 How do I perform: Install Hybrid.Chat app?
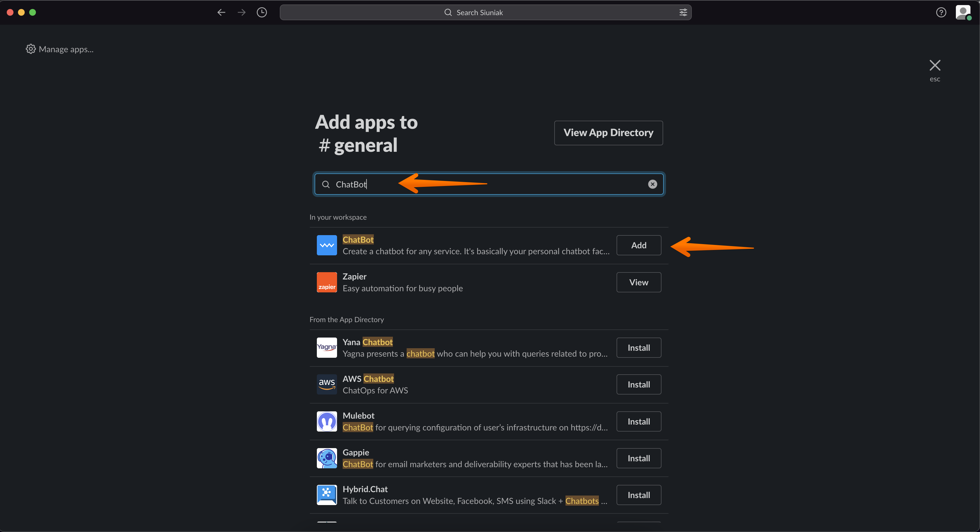(x=639, y=495)
